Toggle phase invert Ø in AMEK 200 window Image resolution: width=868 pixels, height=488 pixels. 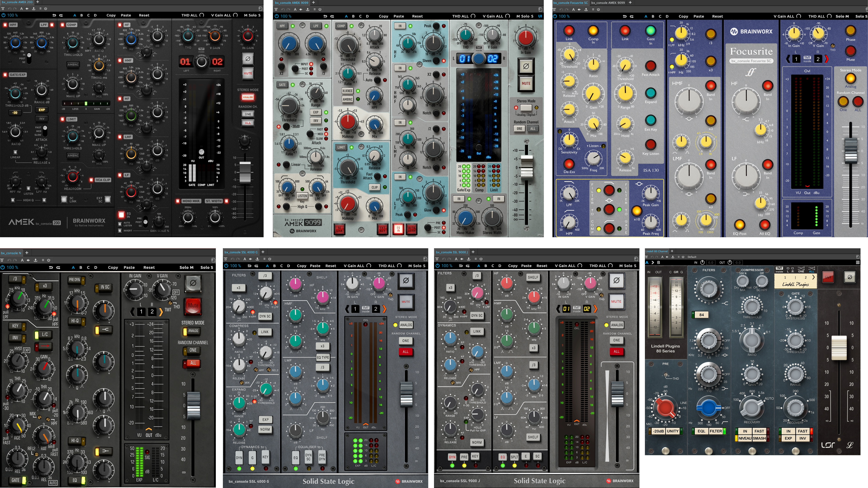248,59
